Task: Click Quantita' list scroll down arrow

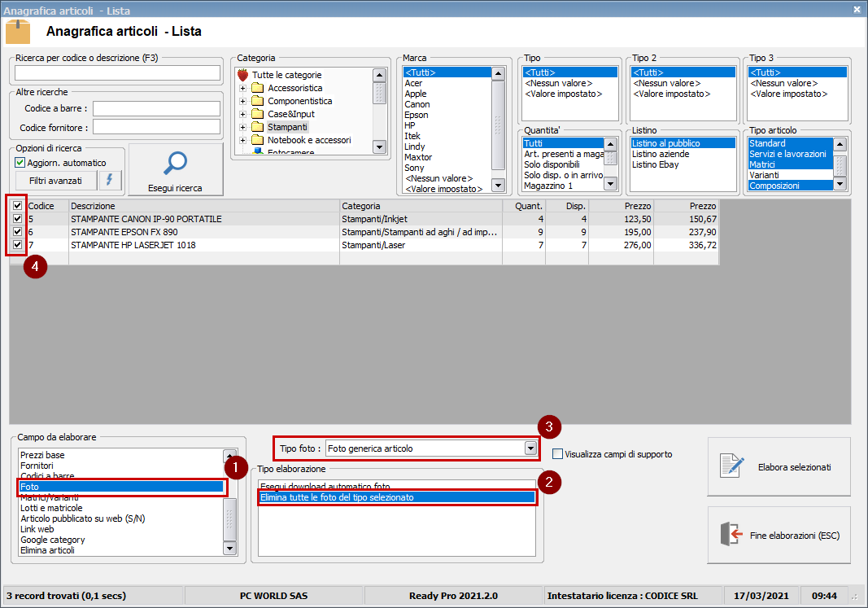Action: [611, 183]
